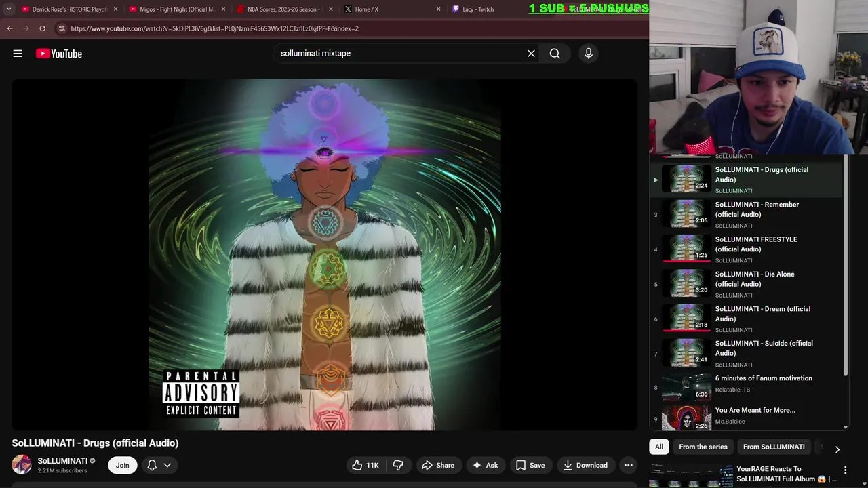Screen dimensions: 868x488
Task: Select the From SoLLUMINATI chip
Action: pyautogui.click(x=774, y=447)
